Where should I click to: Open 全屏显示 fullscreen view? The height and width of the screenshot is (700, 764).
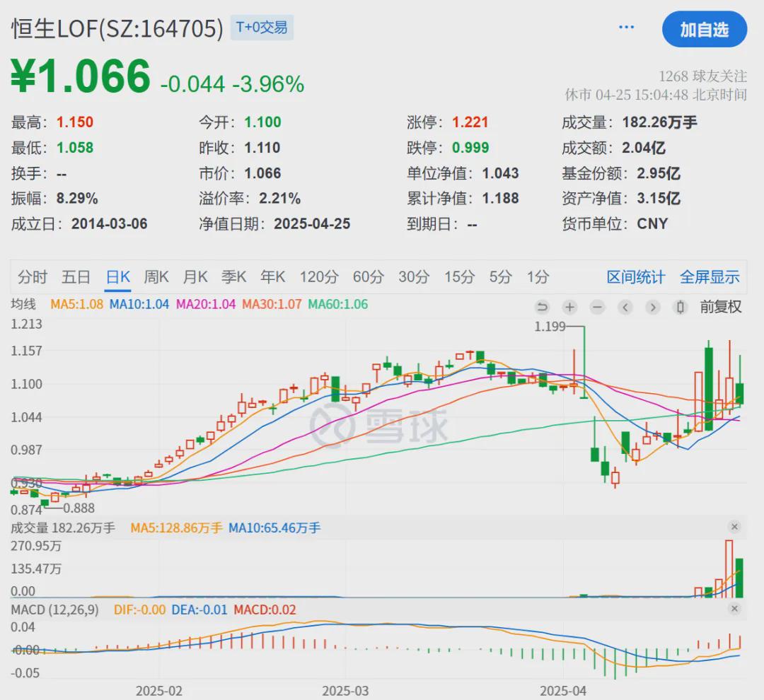click(x=710, y=276)
